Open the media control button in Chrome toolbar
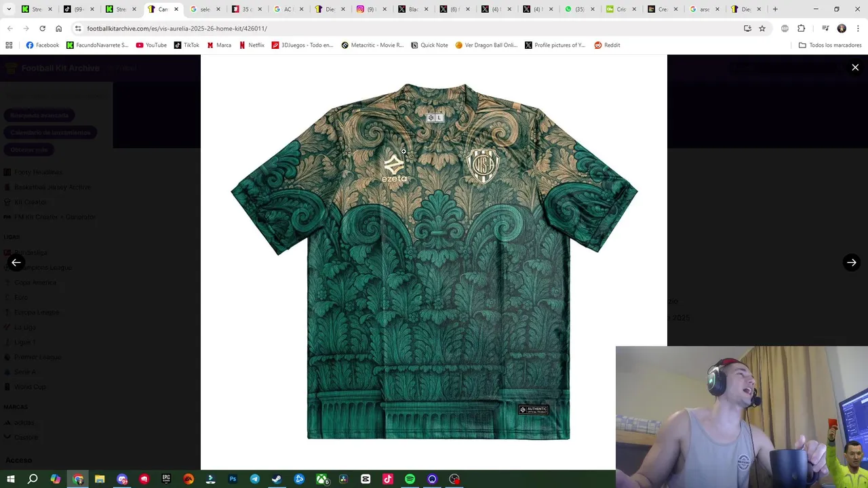Image resolution: width=868 pixels, height=488 pixels. point(825,28)
